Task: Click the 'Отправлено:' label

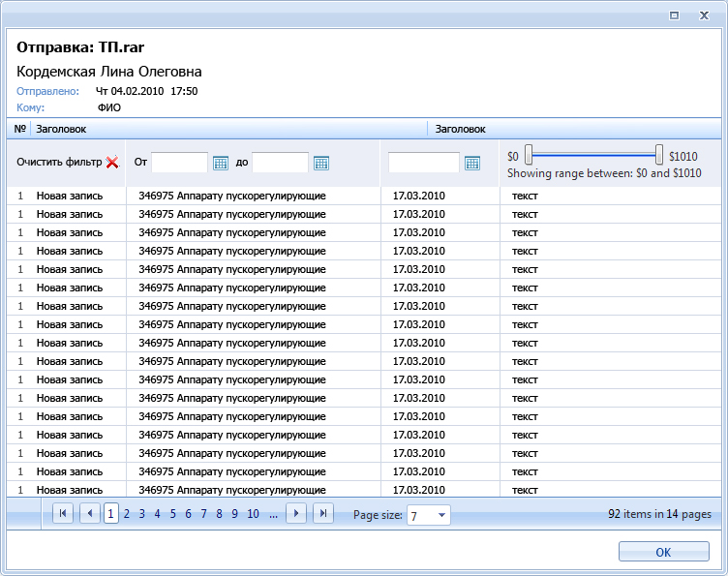Action: (47, 91)
